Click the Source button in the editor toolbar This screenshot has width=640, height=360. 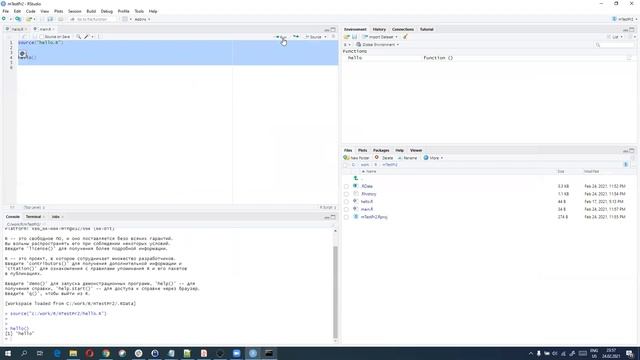[x=313, y=37]
